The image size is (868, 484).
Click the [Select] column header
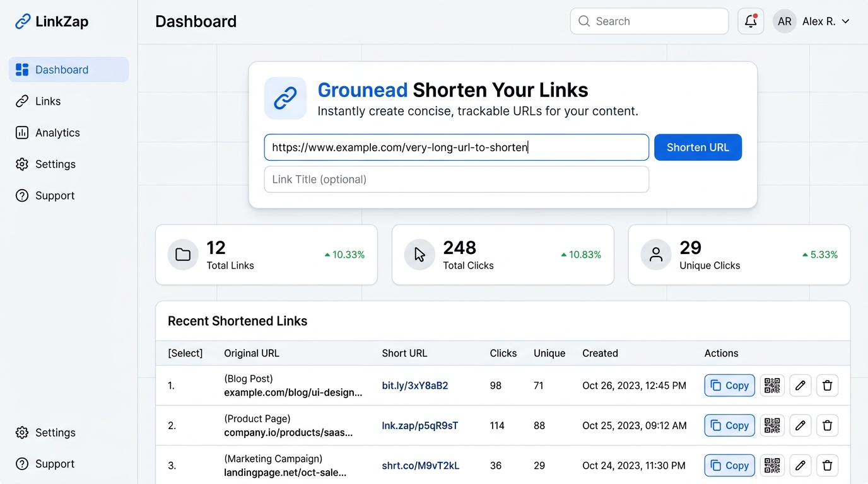click(185, 354)
